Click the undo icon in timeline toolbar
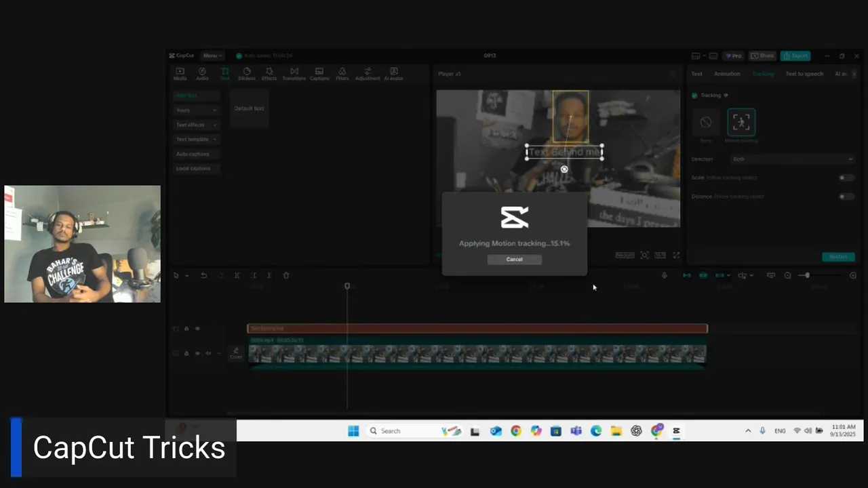 (x=203, y=275)
